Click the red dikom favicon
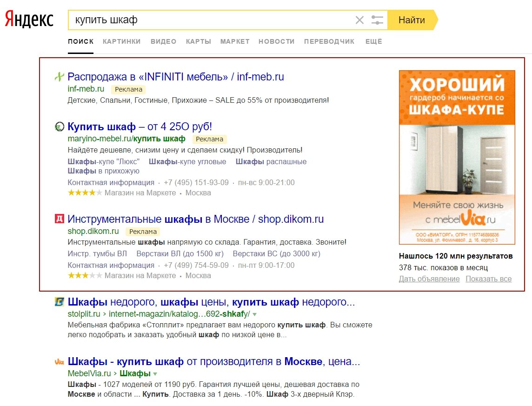 click(60, 219)
